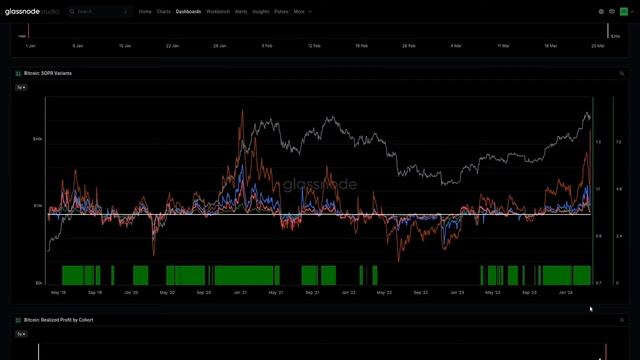Click the 'May '19' x-axis label

[58, 293]
